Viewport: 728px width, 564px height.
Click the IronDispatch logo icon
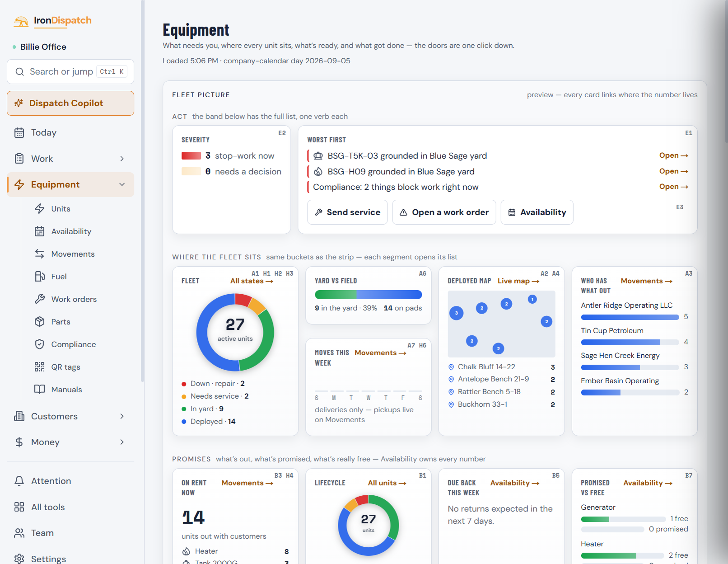pos(21,21)
